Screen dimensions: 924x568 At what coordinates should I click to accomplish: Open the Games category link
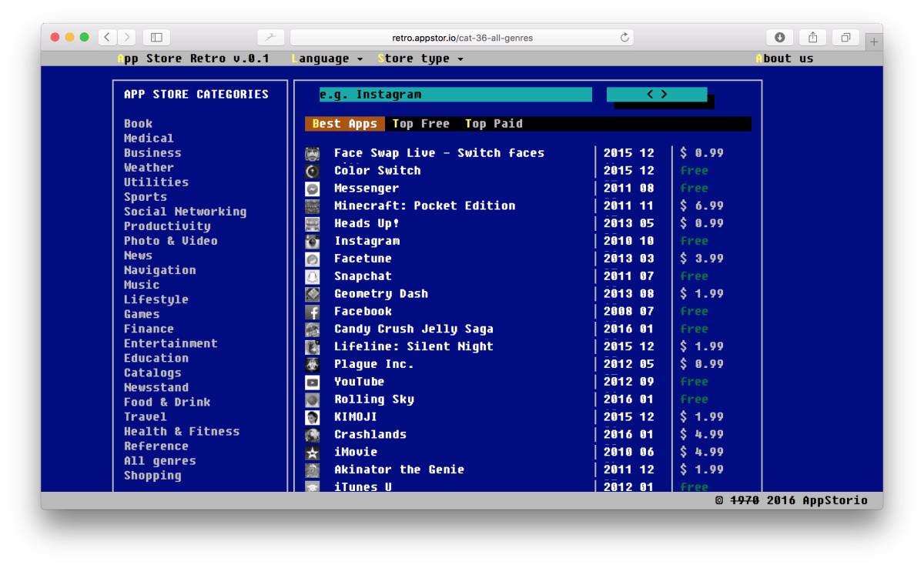point(142,314)
